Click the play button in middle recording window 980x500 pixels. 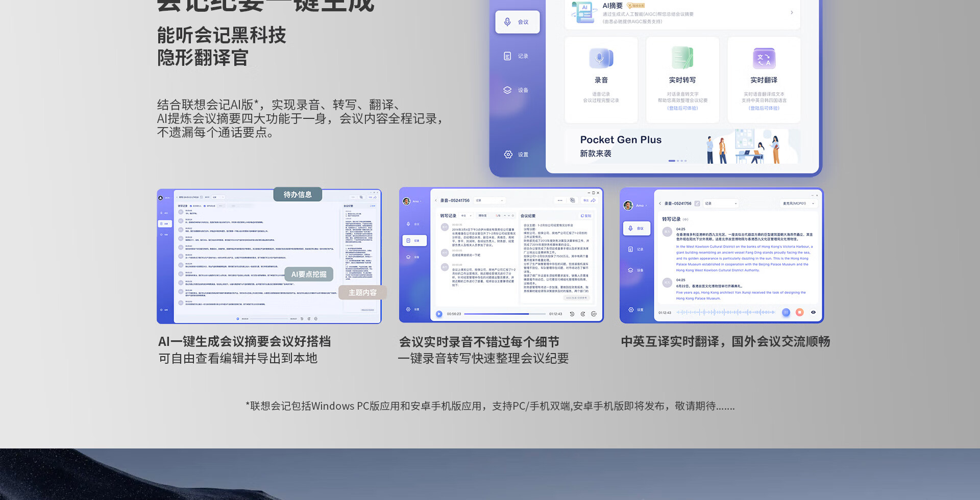(439, 314)
